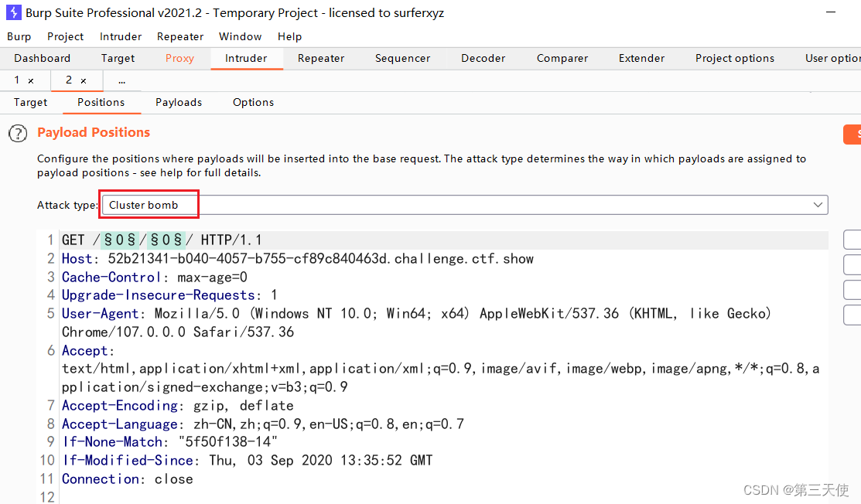Switch to the Dashboard tab
The width and height of the screenshot is (861, 504).
43,58
